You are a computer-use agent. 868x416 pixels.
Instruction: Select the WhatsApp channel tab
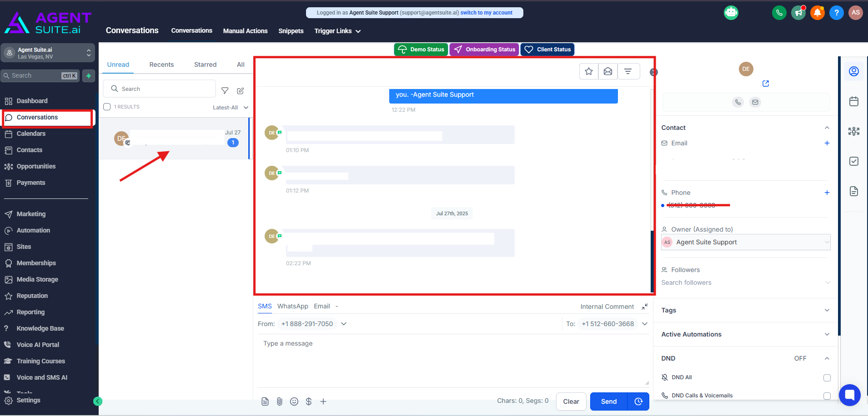(293, 307)
